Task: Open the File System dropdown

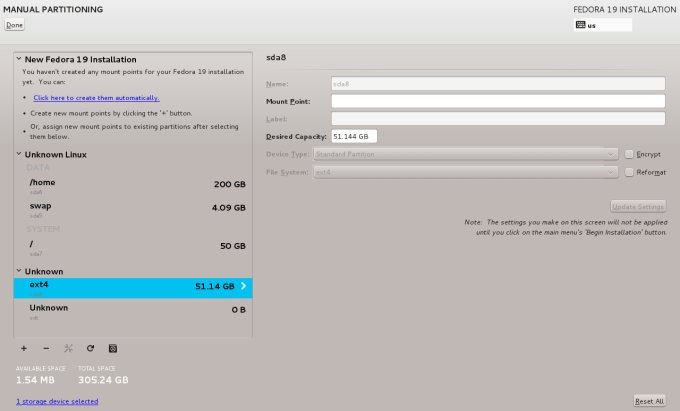Action: coord(466,172)
